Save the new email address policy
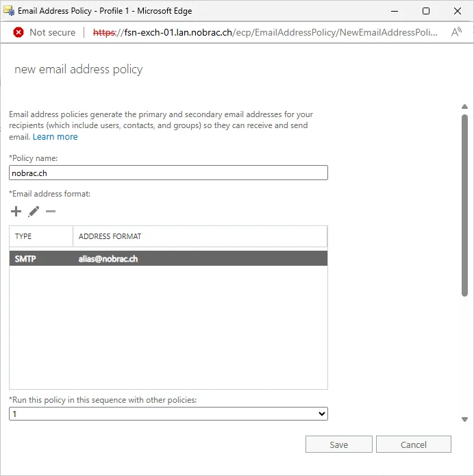 click(x=339, y=444)
